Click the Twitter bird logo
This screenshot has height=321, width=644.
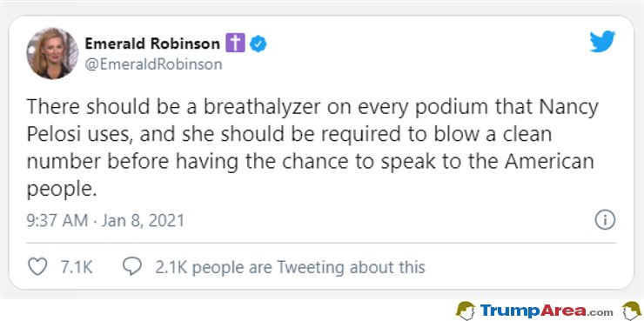click(602, 42)
